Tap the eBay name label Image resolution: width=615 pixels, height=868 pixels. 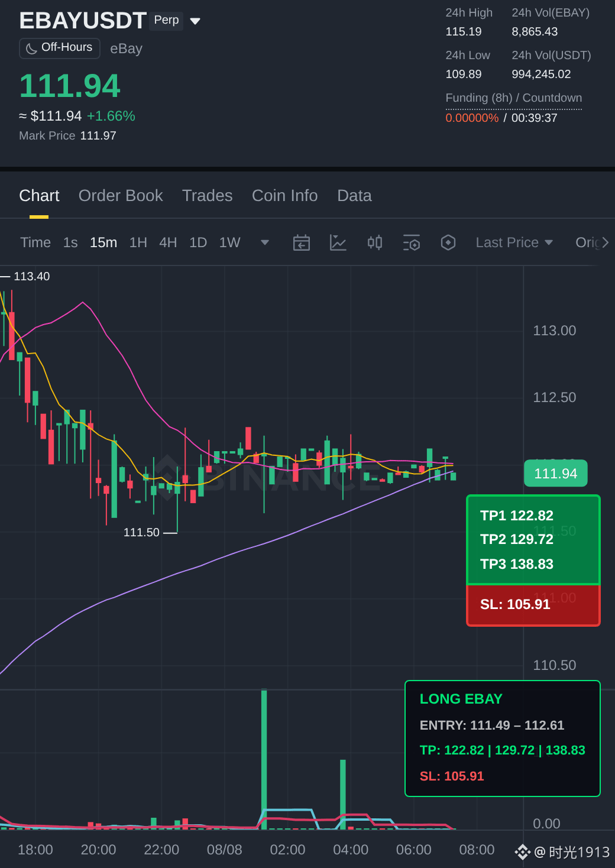[x=126, y=49]
